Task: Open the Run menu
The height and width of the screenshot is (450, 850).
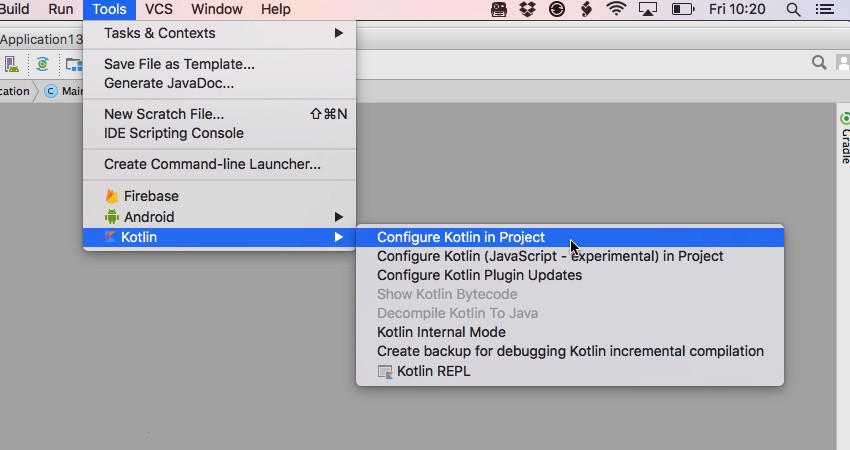Action: click(x=61, y=9)
